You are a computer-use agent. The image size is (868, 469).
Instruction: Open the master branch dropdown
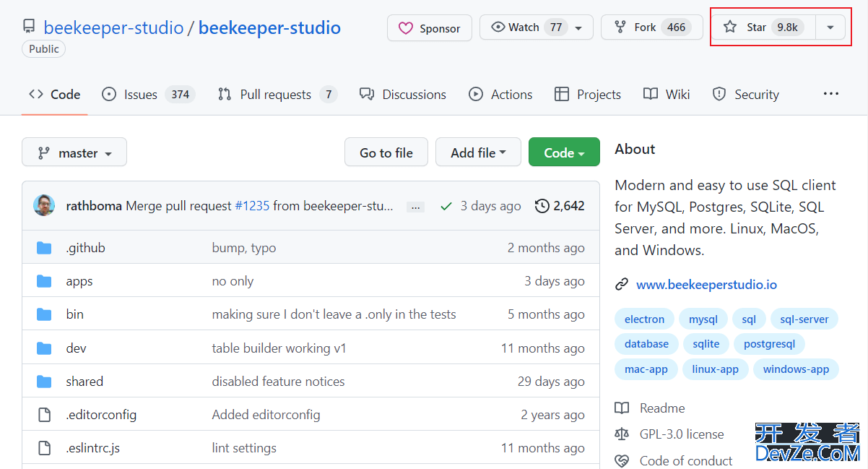coord(74,152)
